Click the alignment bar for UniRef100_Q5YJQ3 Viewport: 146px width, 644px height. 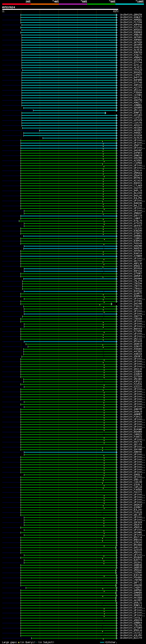tap(75, 111)
